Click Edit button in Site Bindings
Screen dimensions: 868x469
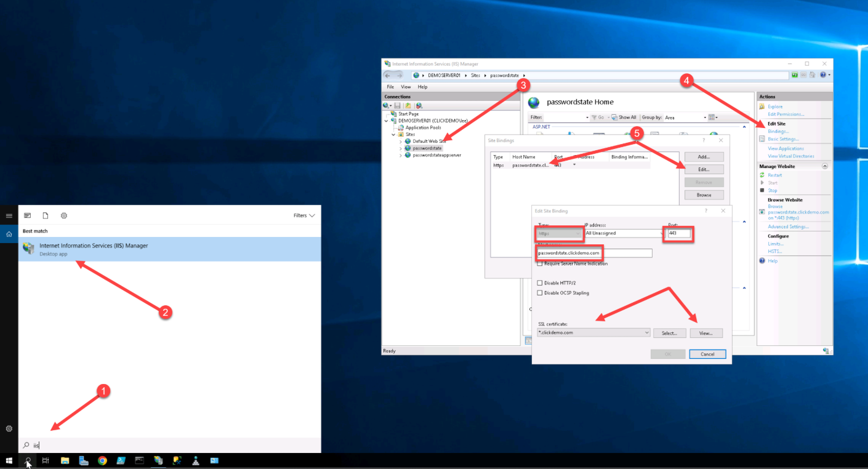[704, 169]
